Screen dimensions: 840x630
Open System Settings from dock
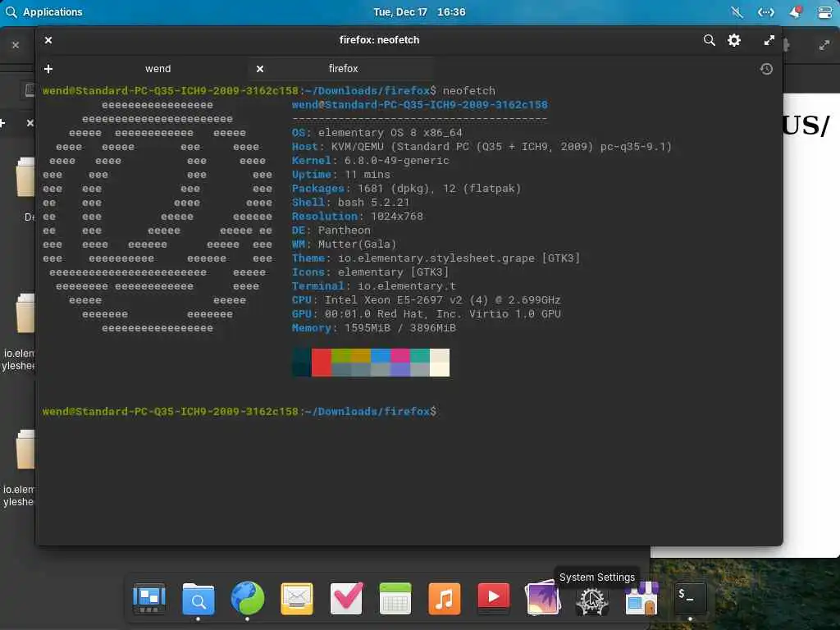click(x=592, y=600)
